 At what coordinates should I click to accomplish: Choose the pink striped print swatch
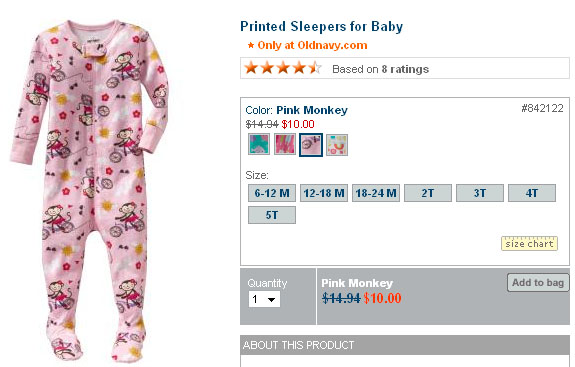[x=285, y=144]
